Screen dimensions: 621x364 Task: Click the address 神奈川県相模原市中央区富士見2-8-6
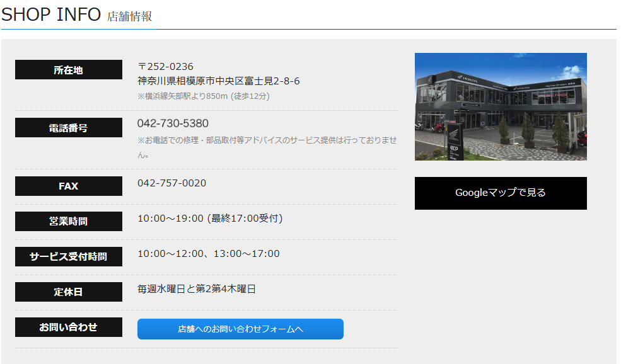[x=218, y=81]
